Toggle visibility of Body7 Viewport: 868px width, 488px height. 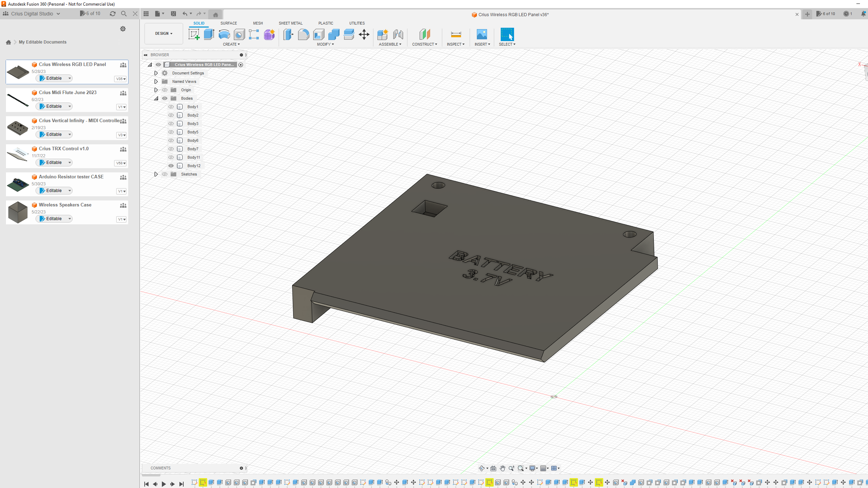pyautogui.click(x=171, y=149)
